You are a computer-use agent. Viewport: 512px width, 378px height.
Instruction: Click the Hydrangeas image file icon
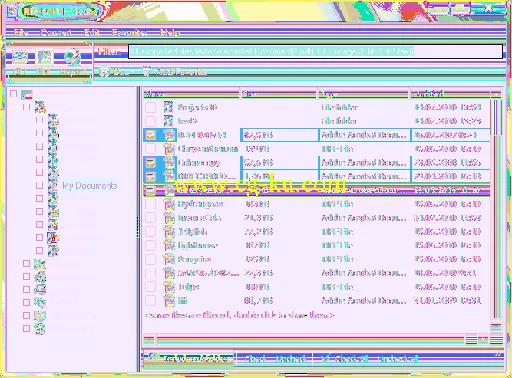click(169, 204)
